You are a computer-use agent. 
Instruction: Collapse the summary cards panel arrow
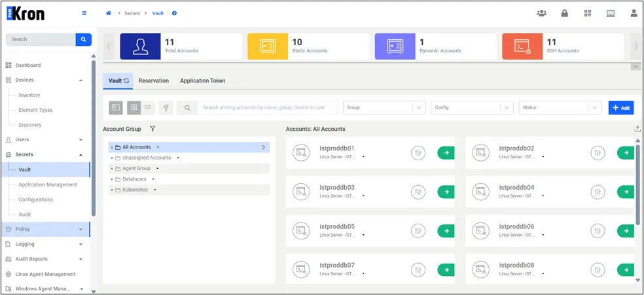coord(635,67)
